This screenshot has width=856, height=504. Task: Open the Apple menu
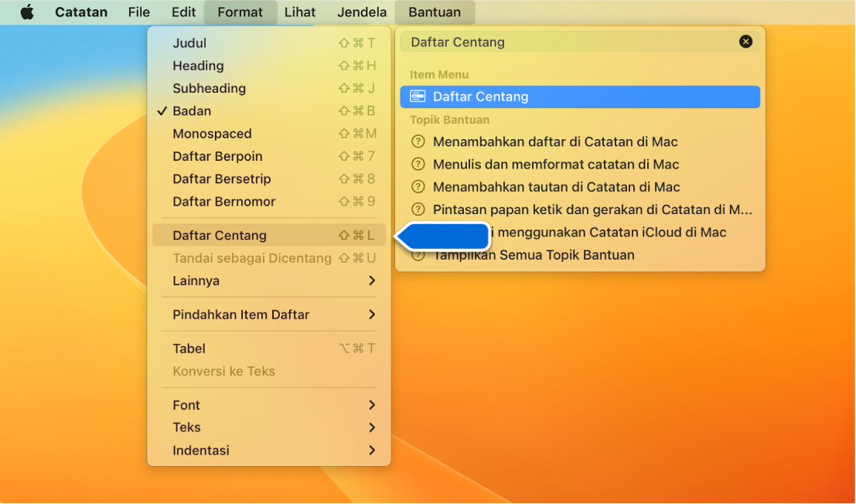[27, 12]
